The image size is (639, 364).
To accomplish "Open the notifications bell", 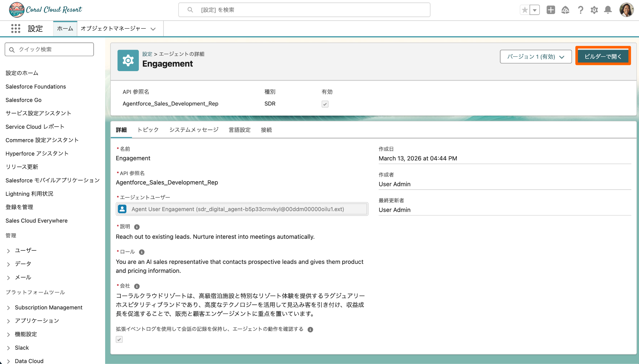I will click(x=608, y=10).
